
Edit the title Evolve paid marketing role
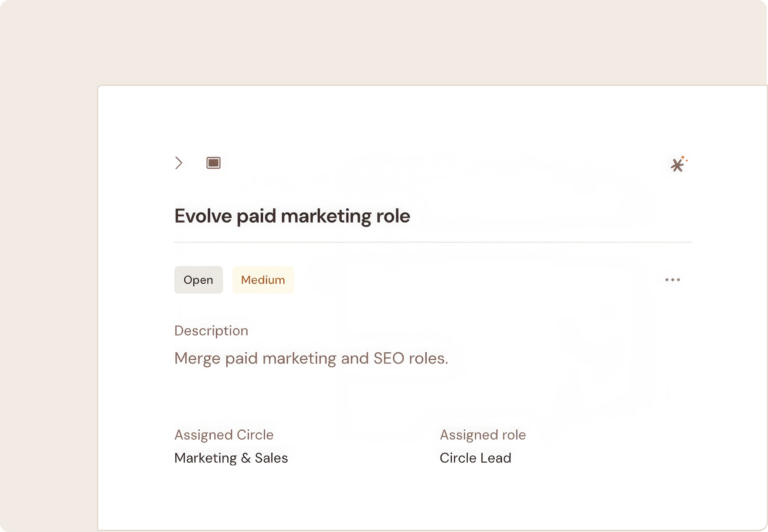pyautogui.click(x=292, y=216)
